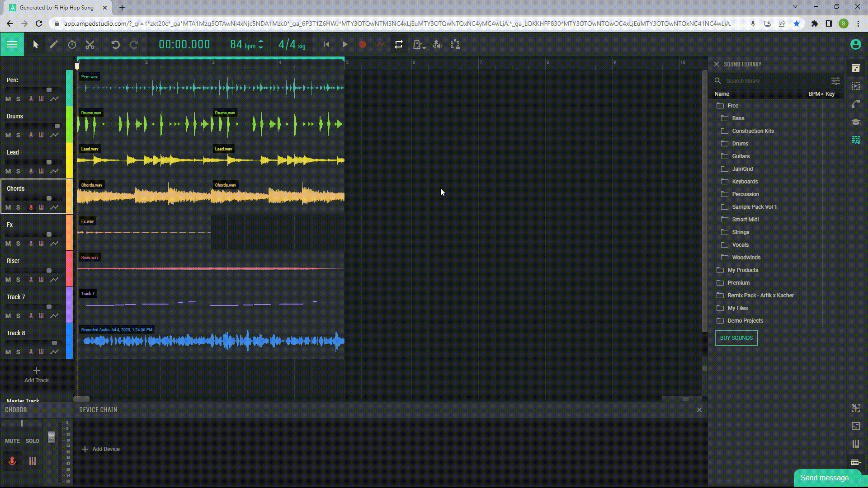Expand the Free folder in Sound Library
This screenshot has height=488, width=868.
733,105
